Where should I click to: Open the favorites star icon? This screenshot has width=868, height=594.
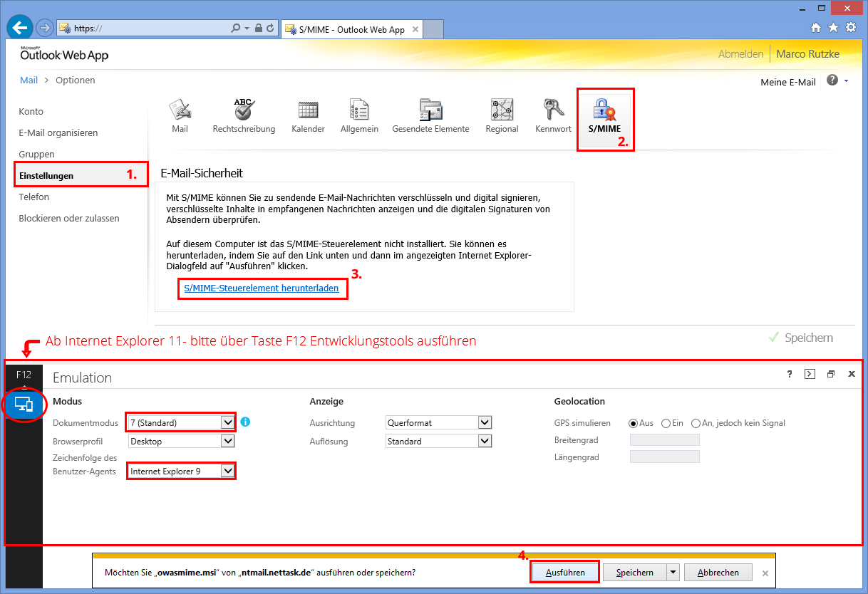[x=834, y=28]
